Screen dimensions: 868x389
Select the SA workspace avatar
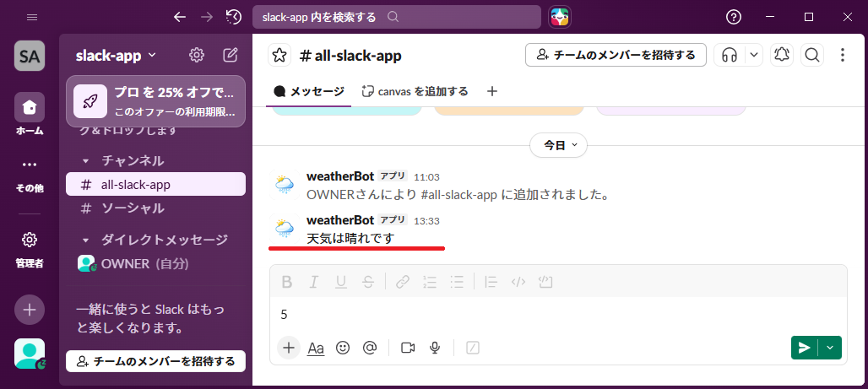pyautogui.click(x=30, y=56)
